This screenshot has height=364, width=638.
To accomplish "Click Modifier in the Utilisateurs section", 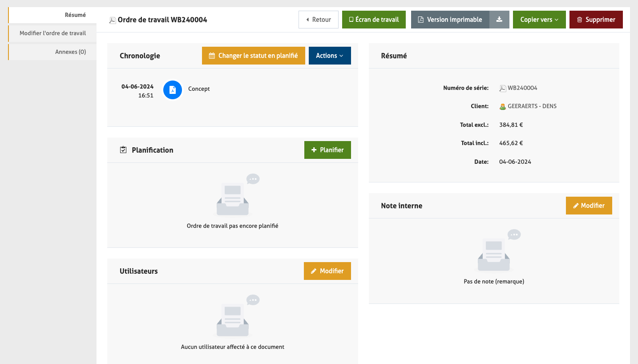I will click(327, 271).
